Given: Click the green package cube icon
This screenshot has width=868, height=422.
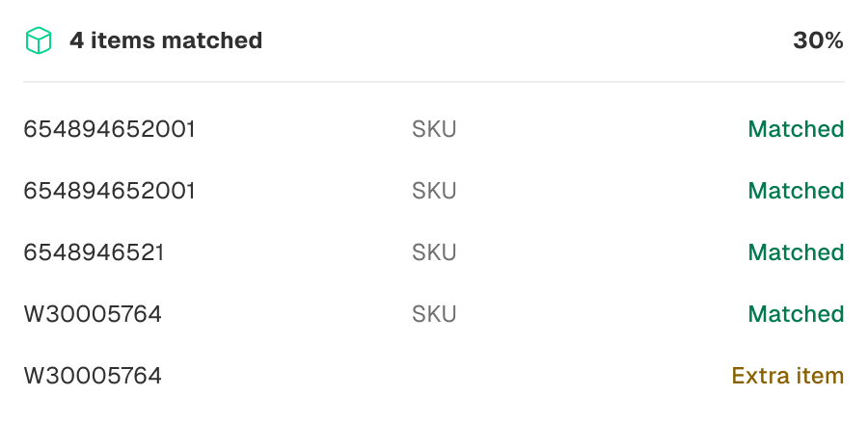Looking at the screenshot, I should (x=39, y=40).
